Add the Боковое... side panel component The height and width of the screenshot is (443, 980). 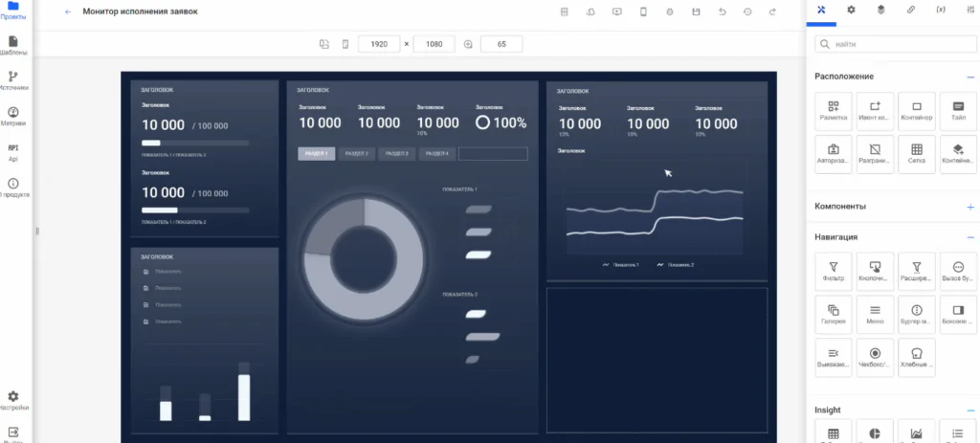(x=959, y=315)
